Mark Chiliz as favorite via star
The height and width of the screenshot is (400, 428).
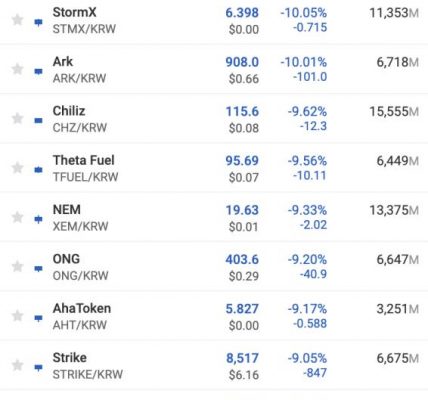point(17,118)
